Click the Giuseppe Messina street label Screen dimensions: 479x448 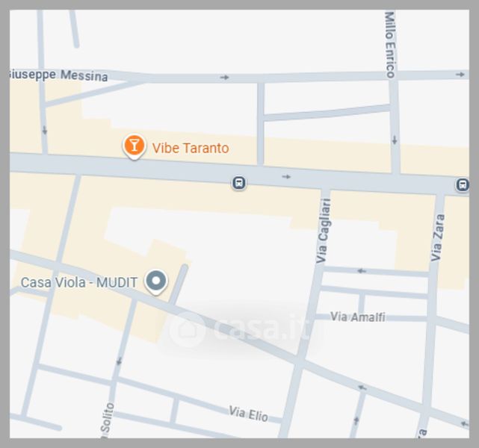(x=58, y=75)
